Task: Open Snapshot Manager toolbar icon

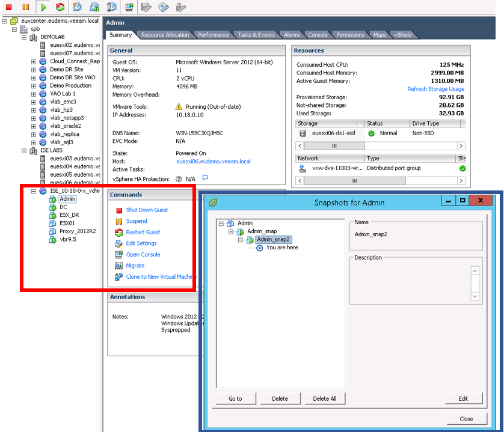Action: (111, 7)
